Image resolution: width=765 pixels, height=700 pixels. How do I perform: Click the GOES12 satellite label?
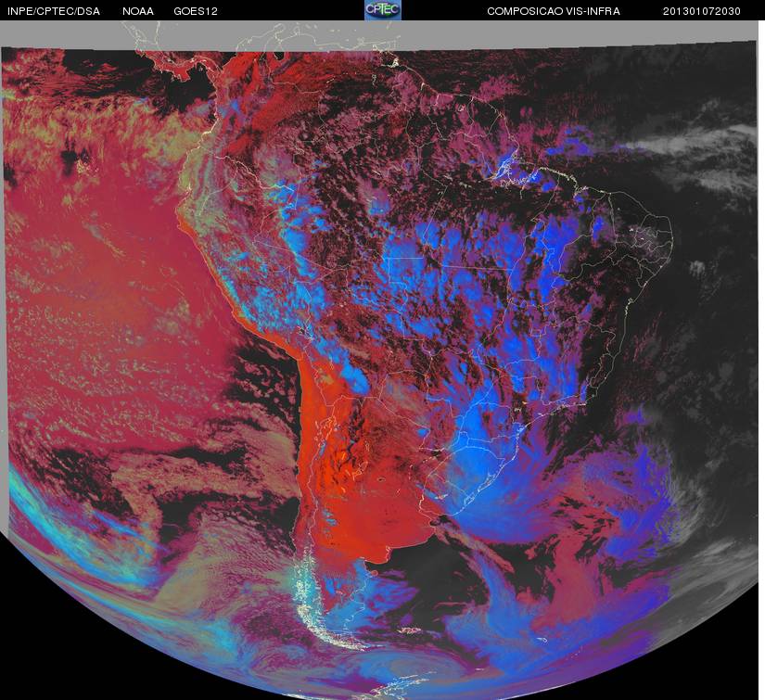click(x=196, y=11)
